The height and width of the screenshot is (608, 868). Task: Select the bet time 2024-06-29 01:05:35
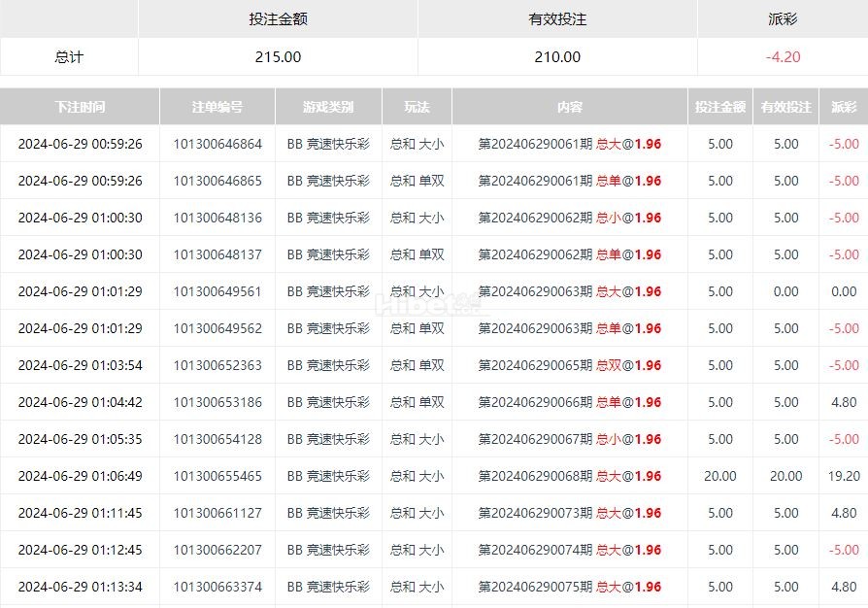tap(81, 439)
